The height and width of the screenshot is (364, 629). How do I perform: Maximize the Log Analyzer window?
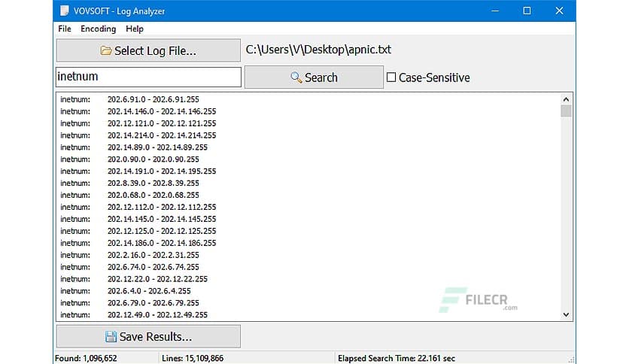tap(527, 11)
